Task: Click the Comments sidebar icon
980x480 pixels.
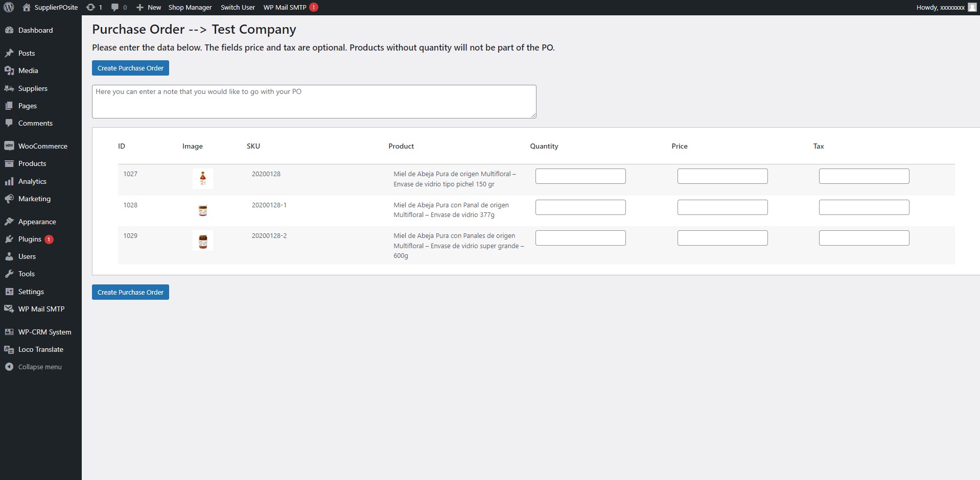Action: [x=9, y=123]
